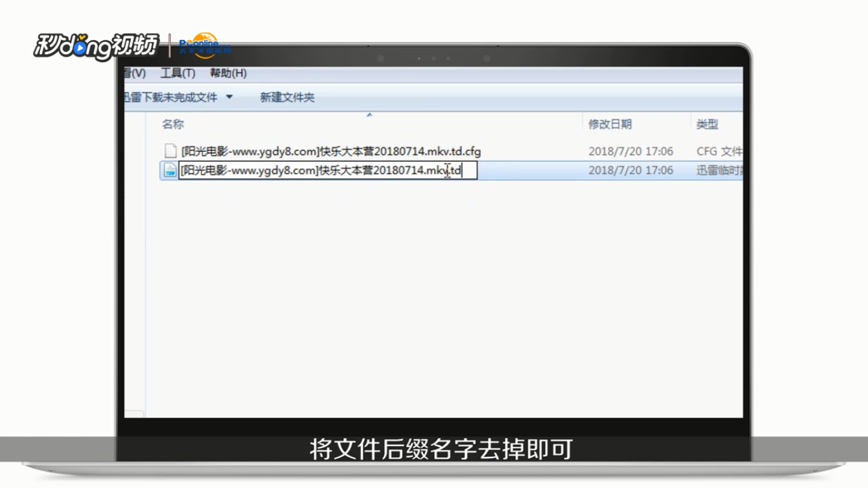Click the 2018/7/20 17:06 date of the .mkv.td file
The width and height of the screenshot is (868, 488).
[631, 170]
